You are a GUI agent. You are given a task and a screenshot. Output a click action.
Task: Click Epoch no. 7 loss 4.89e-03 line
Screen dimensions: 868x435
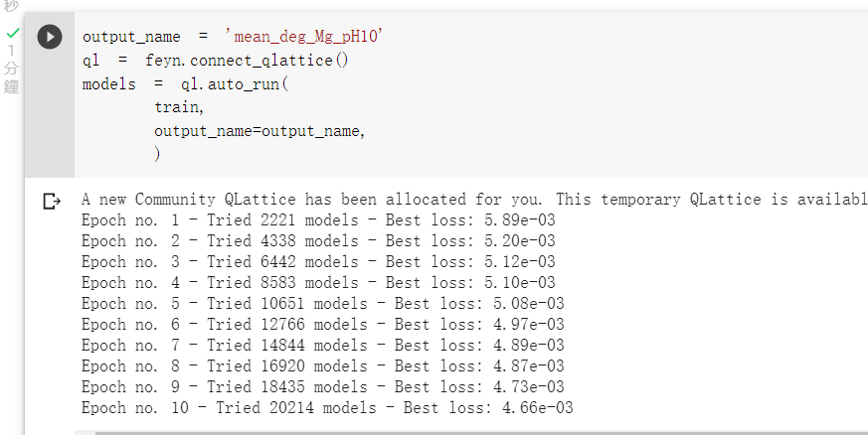[x=322, y=346]
